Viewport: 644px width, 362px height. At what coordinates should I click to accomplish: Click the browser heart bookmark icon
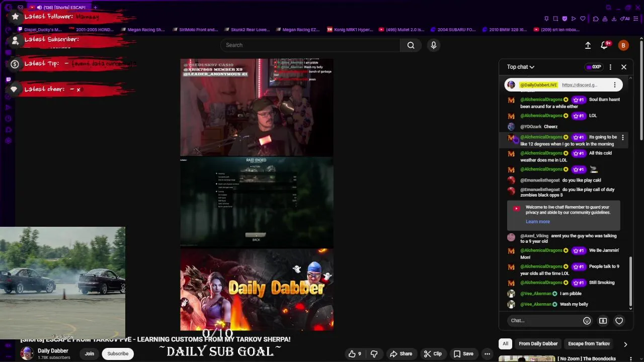click(583, 19)
